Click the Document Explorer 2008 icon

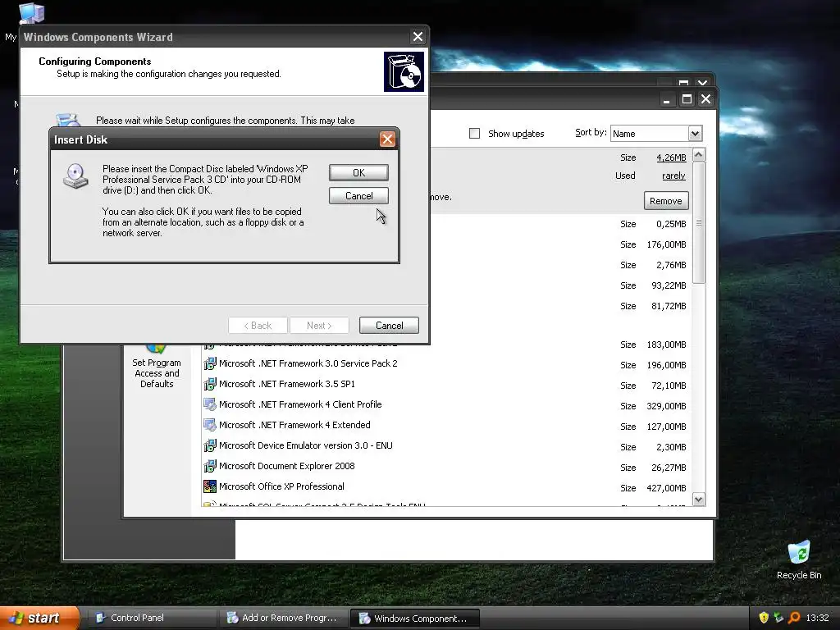click(x=209, y=466)
